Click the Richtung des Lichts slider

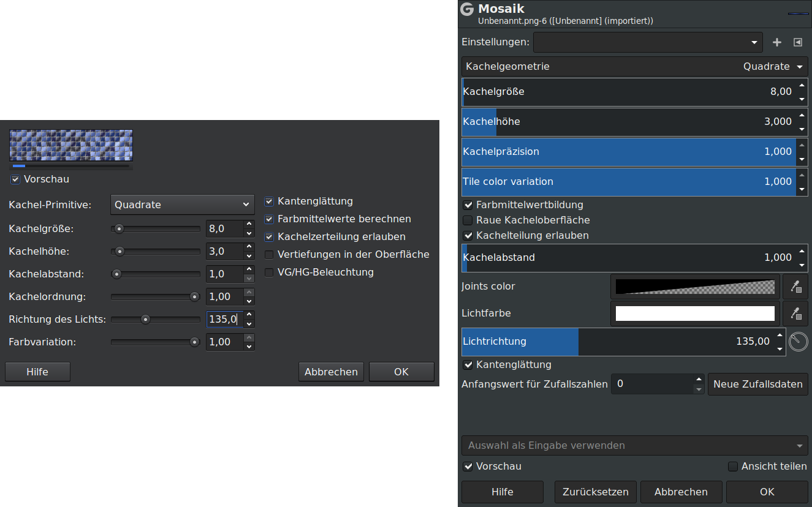tap(155, 319)
